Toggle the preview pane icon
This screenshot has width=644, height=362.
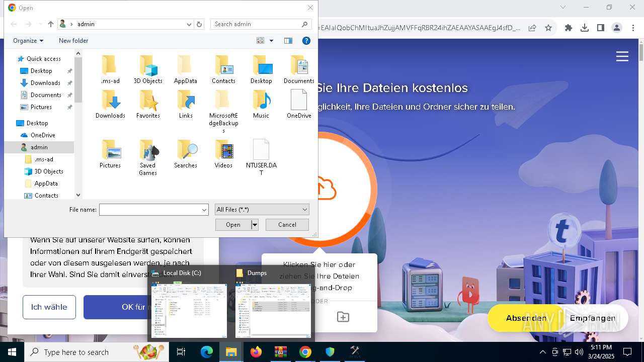pos(288,41)
